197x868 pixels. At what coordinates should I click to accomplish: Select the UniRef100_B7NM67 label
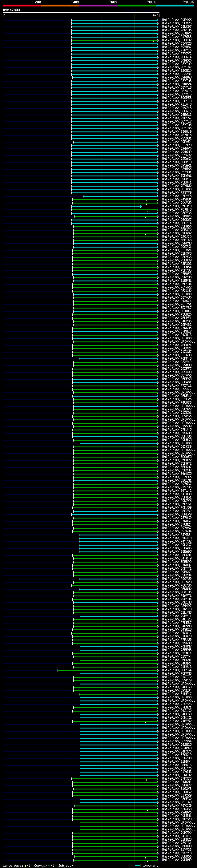(177, 521)
